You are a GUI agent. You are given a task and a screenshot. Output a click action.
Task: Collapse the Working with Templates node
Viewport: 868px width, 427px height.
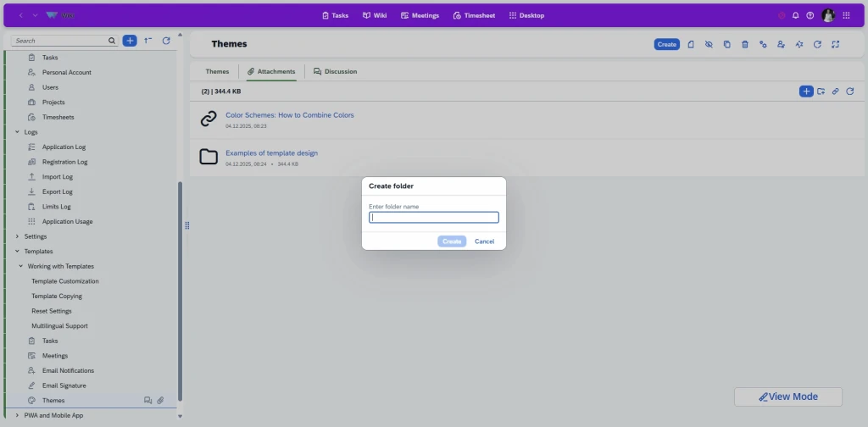coord(21,267)
